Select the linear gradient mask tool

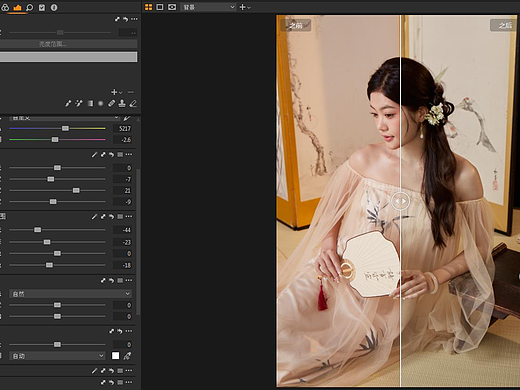(x=90, y=104)
